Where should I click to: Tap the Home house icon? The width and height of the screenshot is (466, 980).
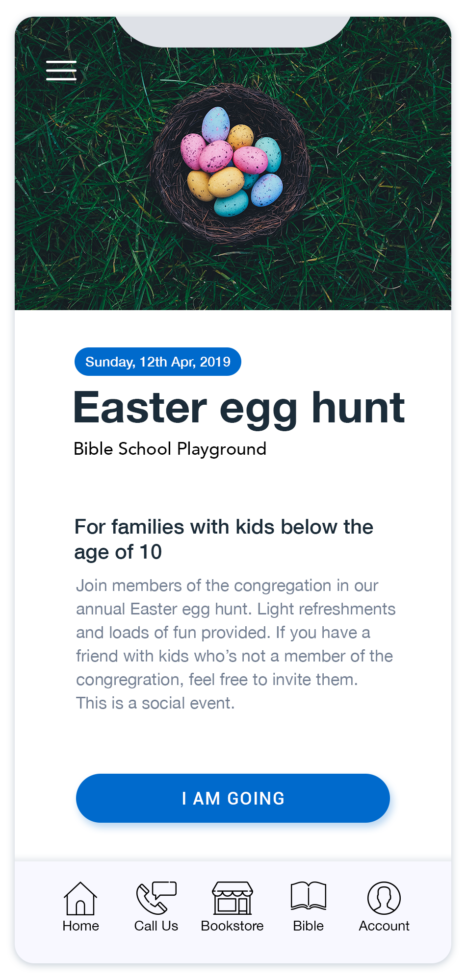point(80,898)
